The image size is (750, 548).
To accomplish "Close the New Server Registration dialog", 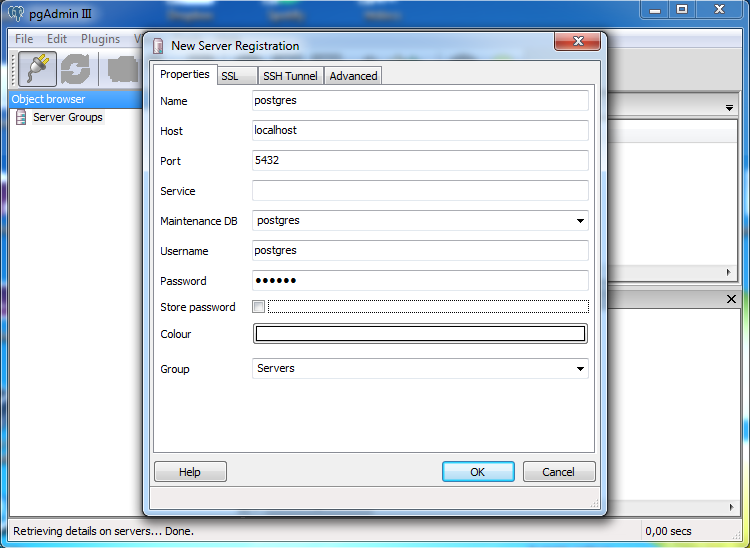I will [x=577, y=41].
